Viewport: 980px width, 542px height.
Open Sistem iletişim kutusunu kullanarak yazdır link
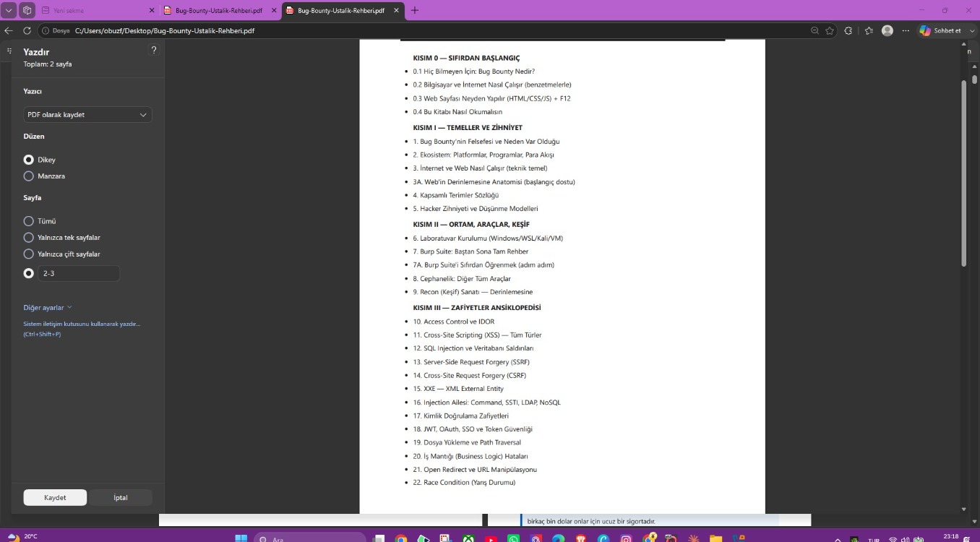(82, 329)
